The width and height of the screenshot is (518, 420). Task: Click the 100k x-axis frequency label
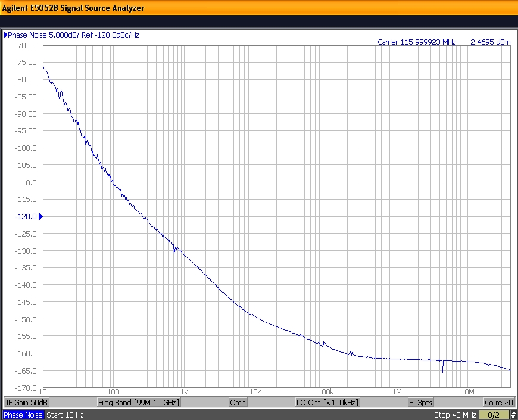point(326,392)
